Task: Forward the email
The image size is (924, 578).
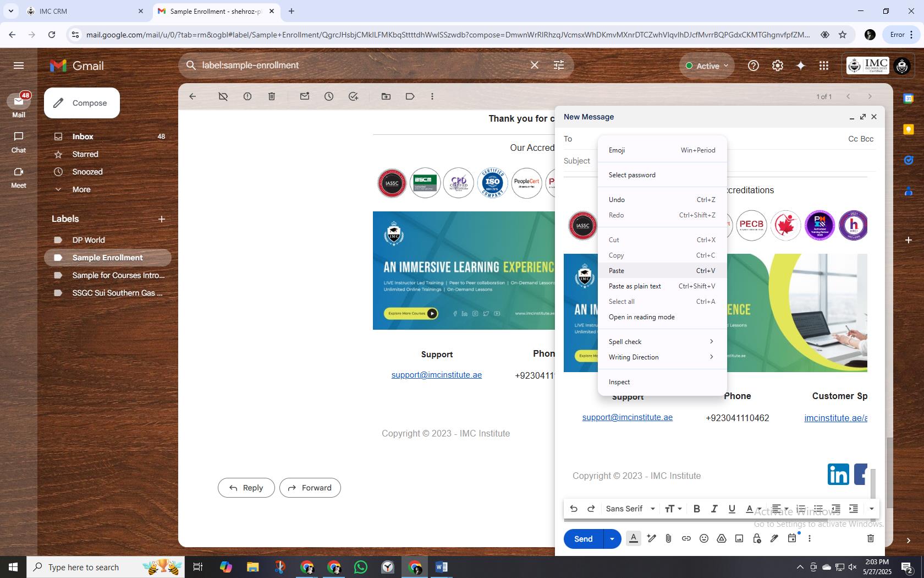Action: click(310, 488)
